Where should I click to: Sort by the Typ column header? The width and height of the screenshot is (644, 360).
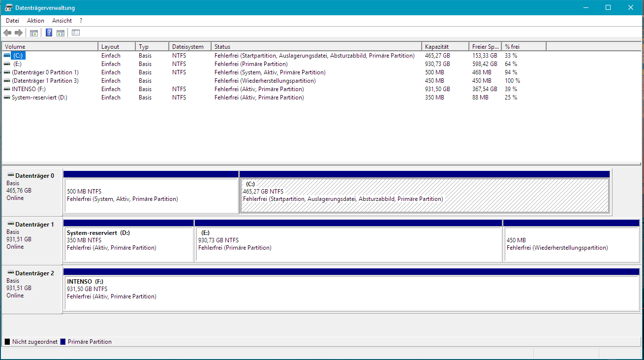coord(152,47)
